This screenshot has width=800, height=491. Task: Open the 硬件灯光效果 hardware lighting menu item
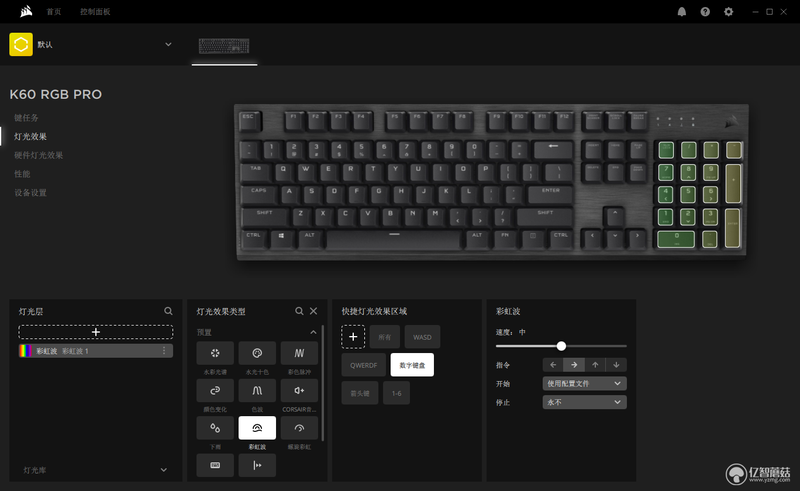point(38,155)
